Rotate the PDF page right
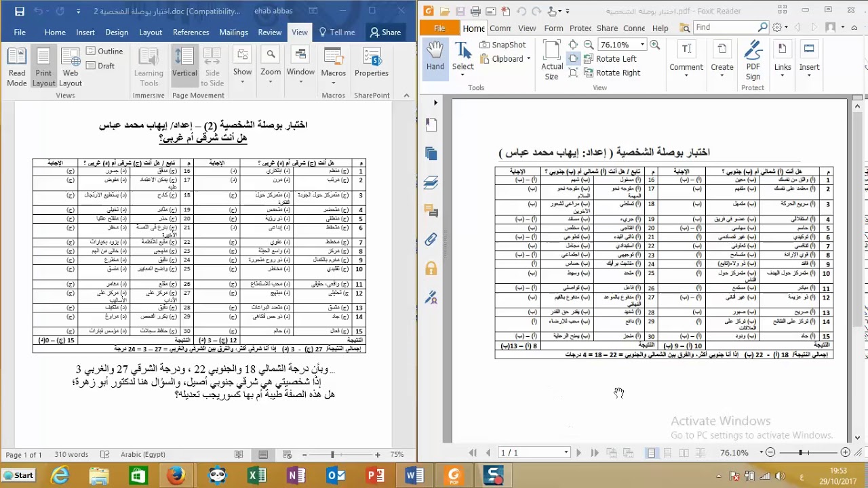Image resolution: width=868 pixels, height=488 pixels. click(611, 73)
